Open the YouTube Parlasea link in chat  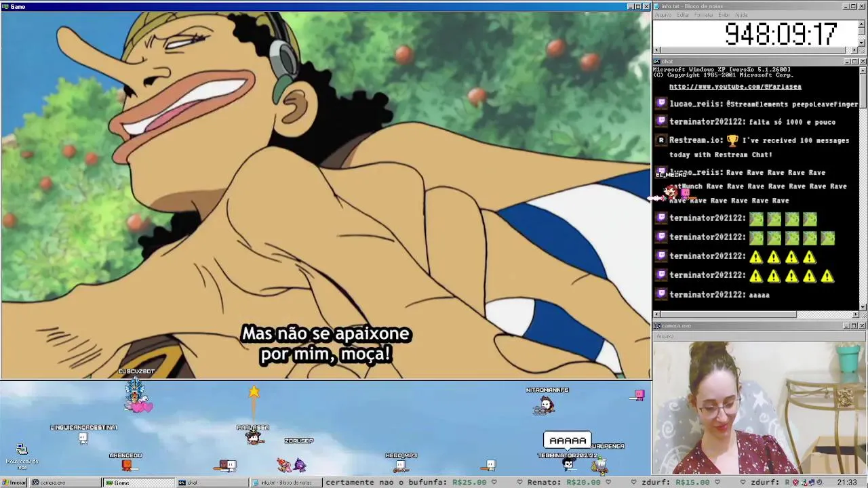coord(735,87)
